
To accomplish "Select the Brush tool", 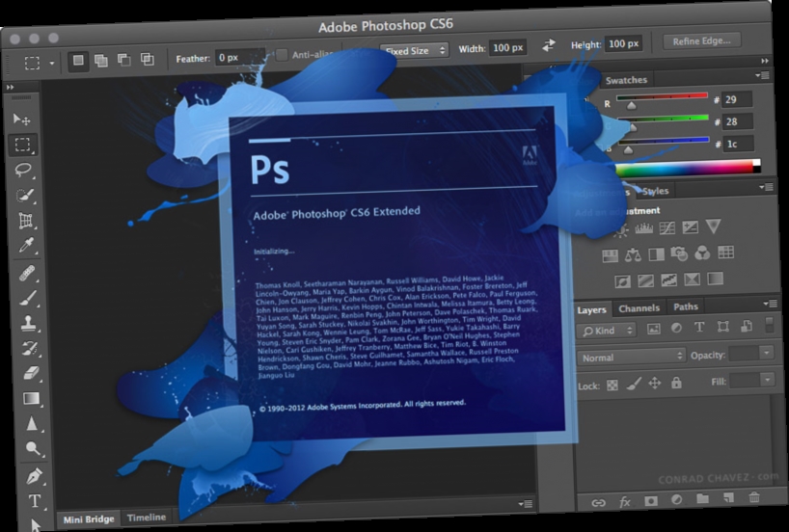I will point(28,299).
